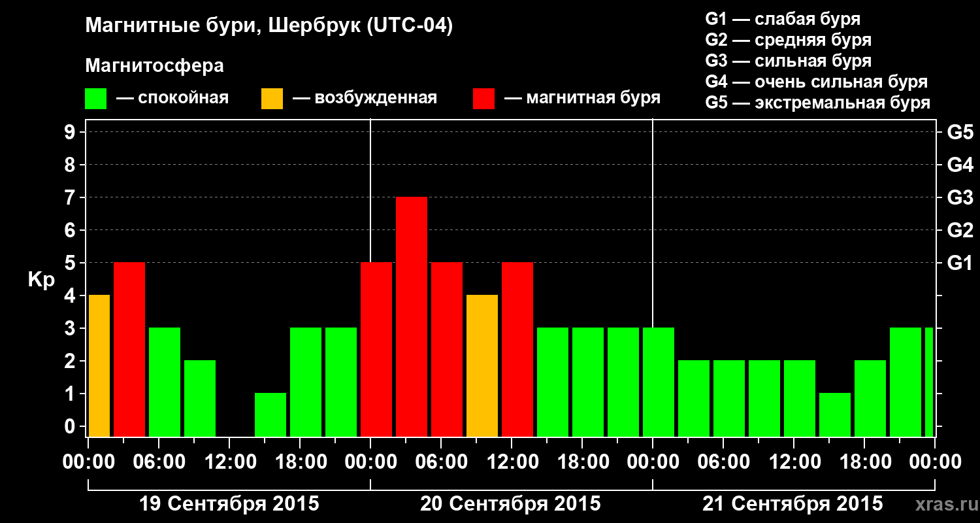
Task: Select the tallest red Kp 7 bar
Action: [412, 316]
